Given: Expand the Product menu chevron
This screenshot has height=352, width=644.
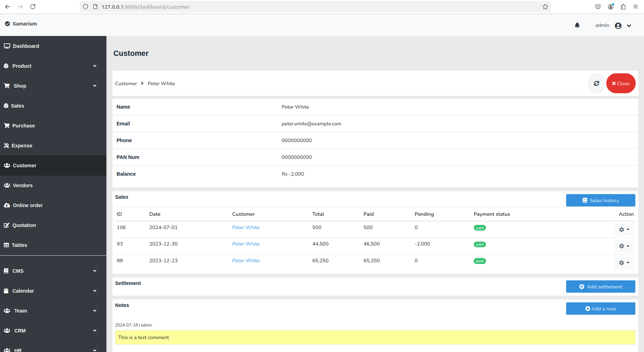Looking at the screenshot, I should (95, 66).
